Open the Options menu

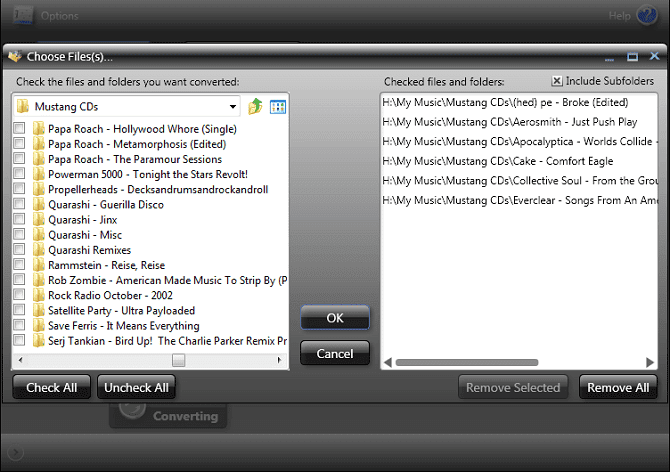(60, 16)
